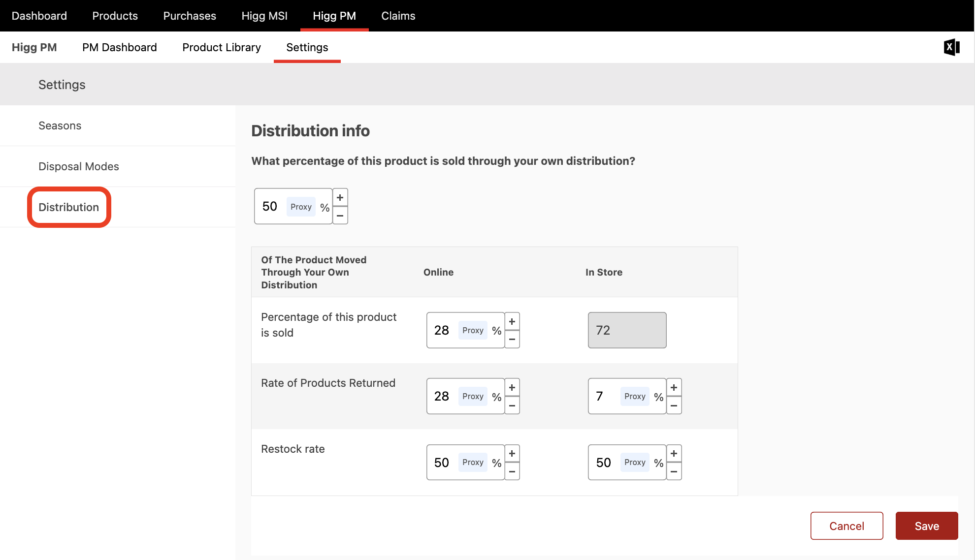Click the Higg PM label in the white sub-navigation
975x560 pixels.
(34, 47)
